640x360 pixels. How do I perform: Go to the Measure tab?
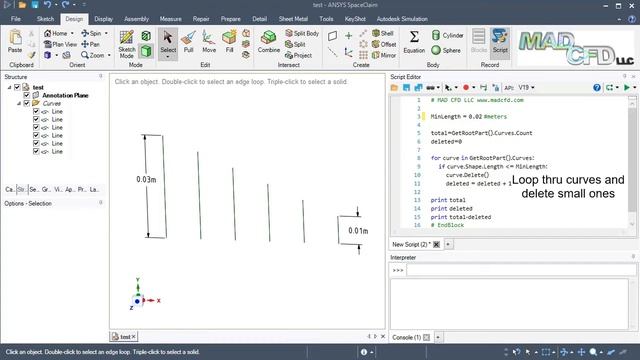[171, 19]
